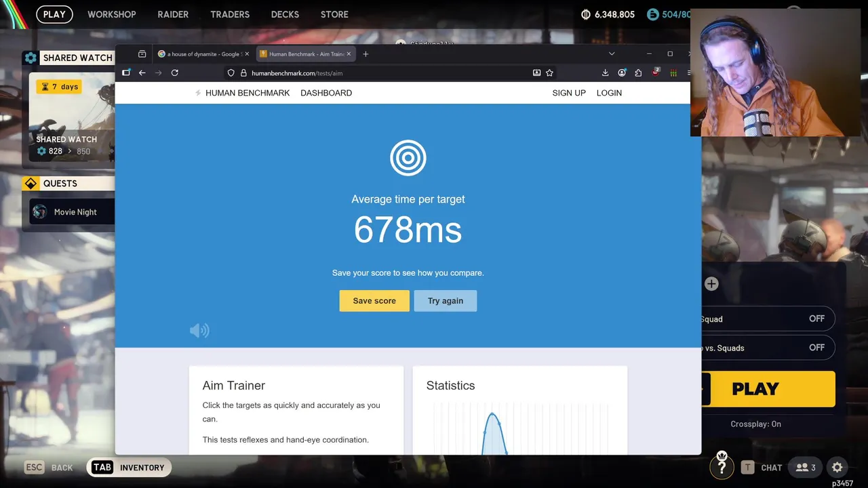Viewport: 868px width, 488px height.
Task: Click the 'Average time per target' label
Action: click(408, 199)
